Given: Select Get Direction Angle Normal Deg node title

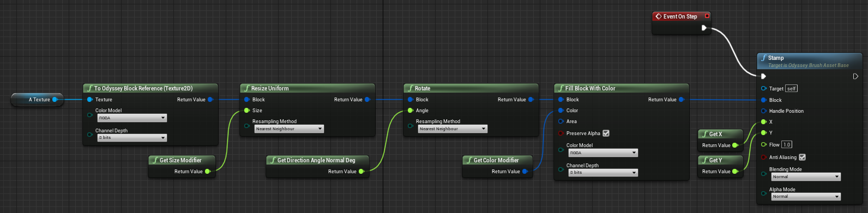Looking at the screenshot, I should tap(316, 160).
